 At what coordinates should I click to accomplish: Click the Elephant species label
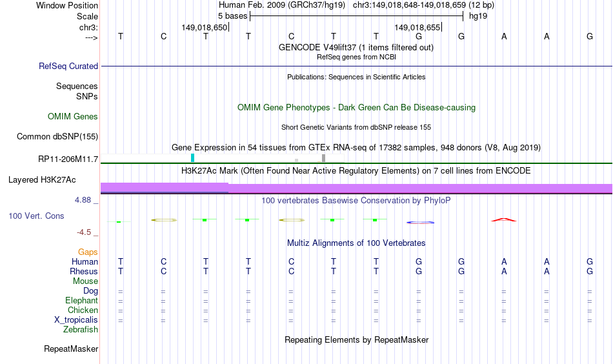pyautogui.click(x=82, y=300)
